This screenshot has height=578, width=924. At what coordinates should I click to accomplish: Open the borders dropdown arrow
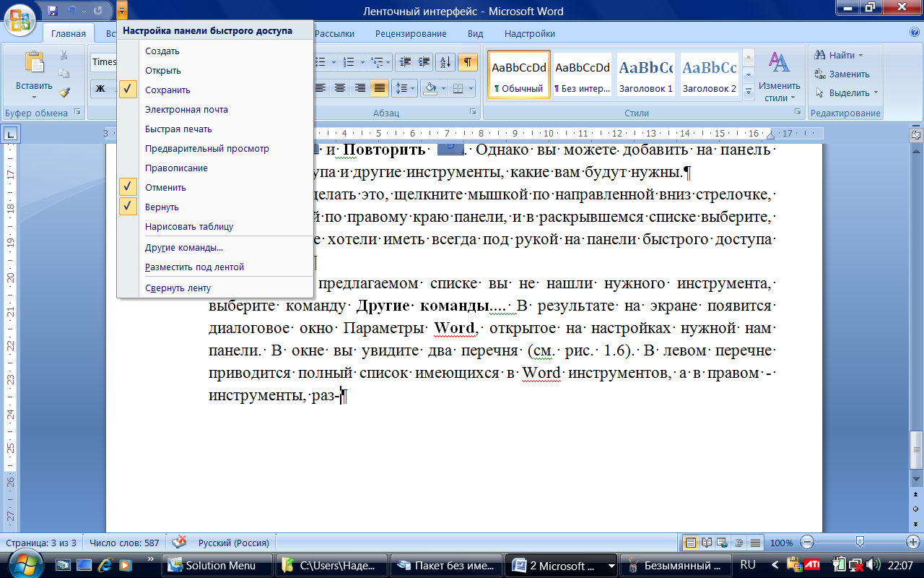point(471,88)
